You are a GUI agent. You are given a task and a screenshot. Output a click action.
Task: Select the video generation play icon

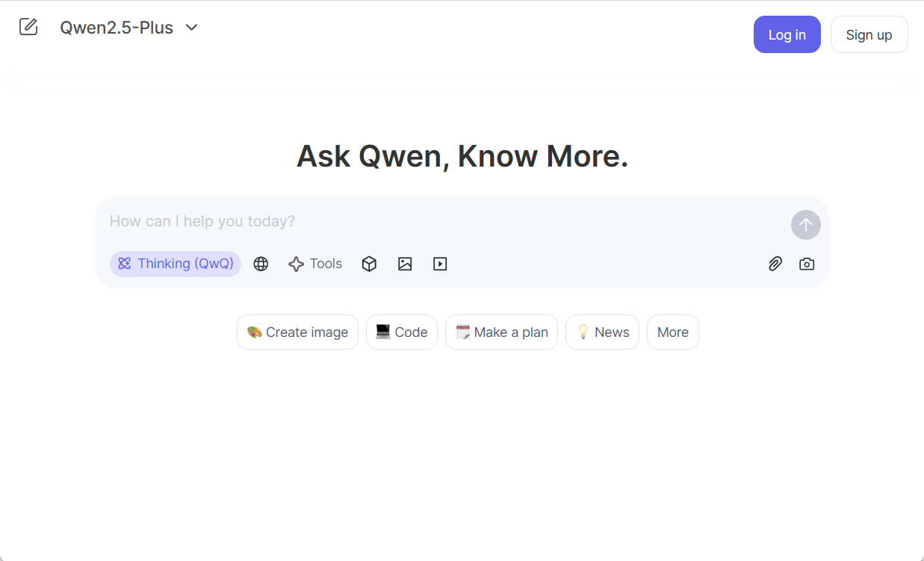click(440, 264)
